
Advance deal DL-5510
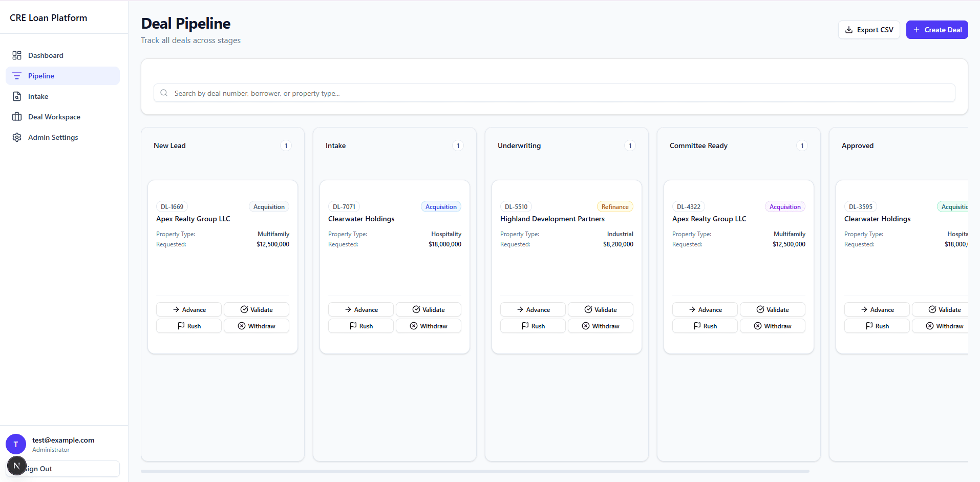pyautogui.click(x=533, y=309)
